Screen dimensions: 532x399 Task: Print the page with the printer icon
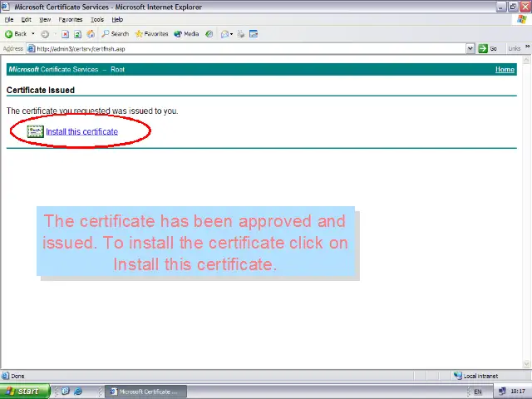240,34
